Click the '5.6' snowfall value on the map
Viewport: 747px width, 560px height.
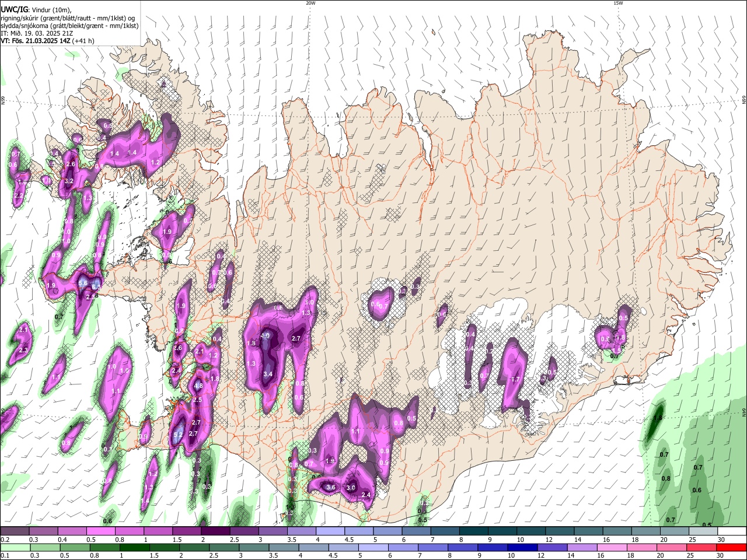coord(83,283)
